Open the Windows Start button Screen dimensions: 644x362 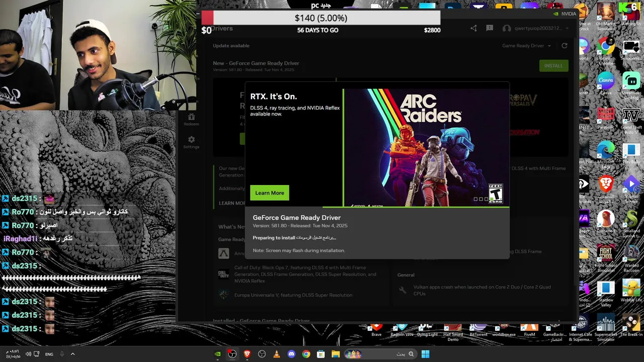coord(425,354)
